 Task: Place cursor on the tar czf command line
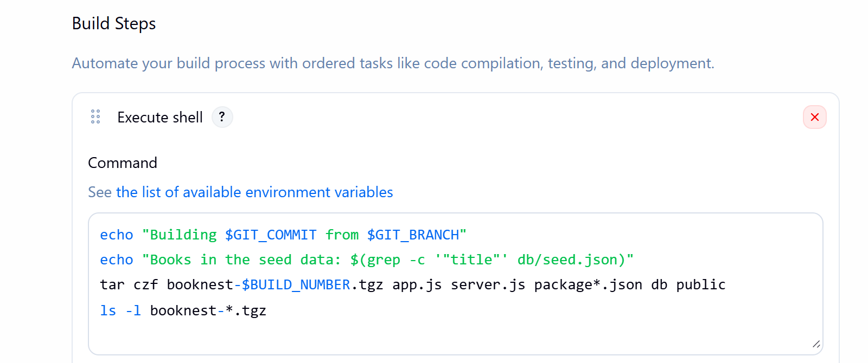[413, 285]
